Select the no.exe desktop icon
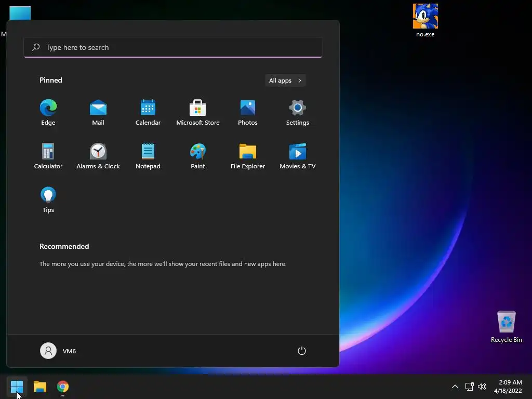 pos(425,20)
